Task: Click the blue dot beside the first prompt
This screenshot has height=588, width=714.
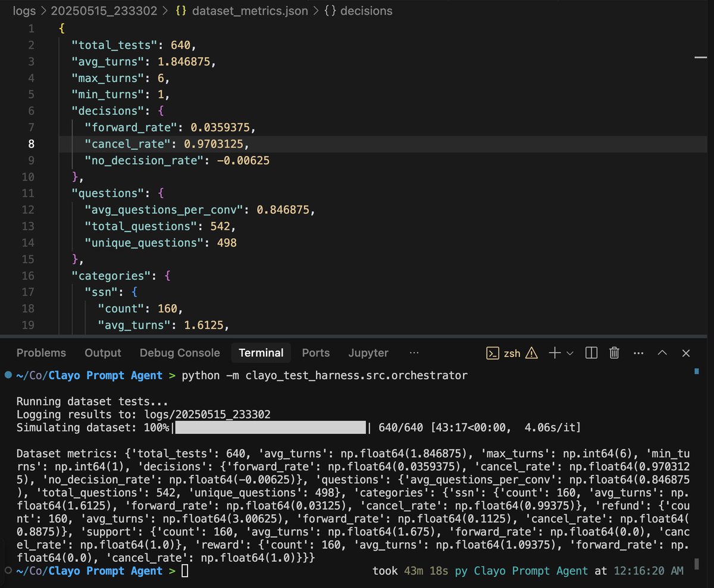Action: (x=8, y=376)
